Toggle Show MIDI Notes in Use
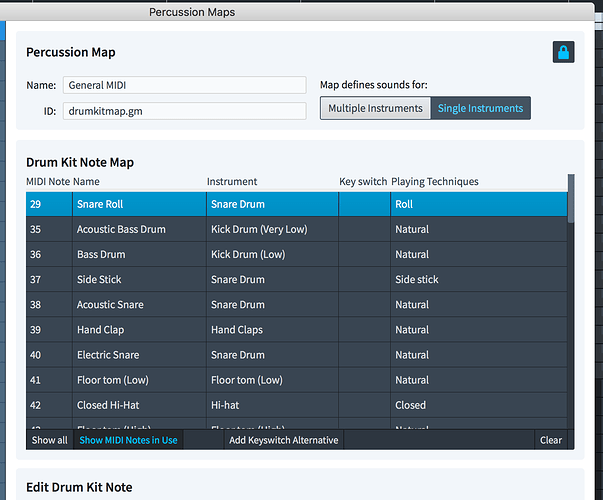The height and width of the screenshot is (500, 603). tap(128, 440)
